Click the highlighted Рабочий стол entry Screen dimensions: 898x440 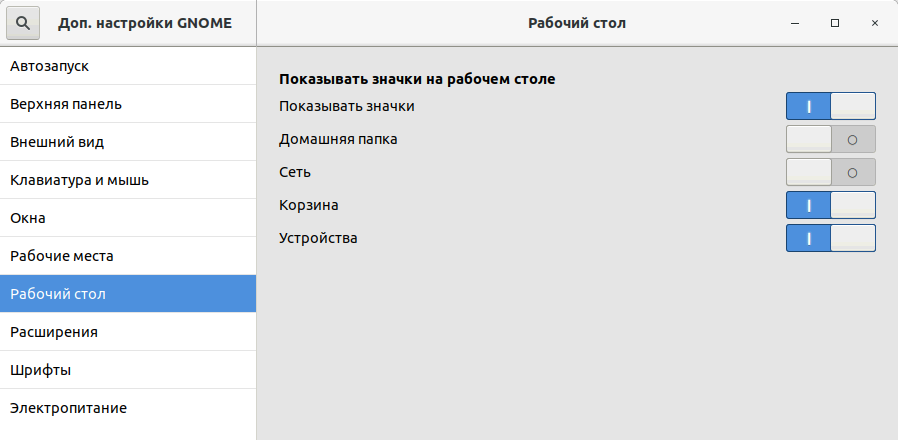(x=128, y=294)
